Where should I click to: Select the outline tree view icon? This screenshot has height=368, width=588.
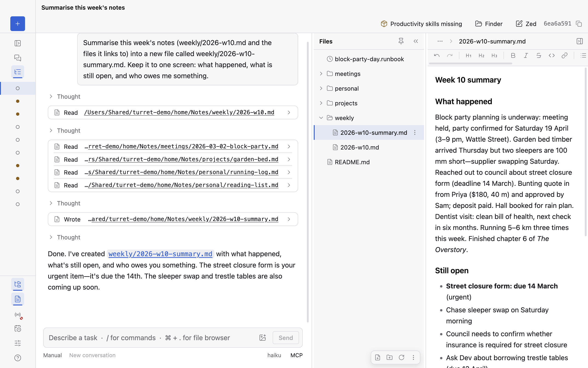tap(17, 72)
